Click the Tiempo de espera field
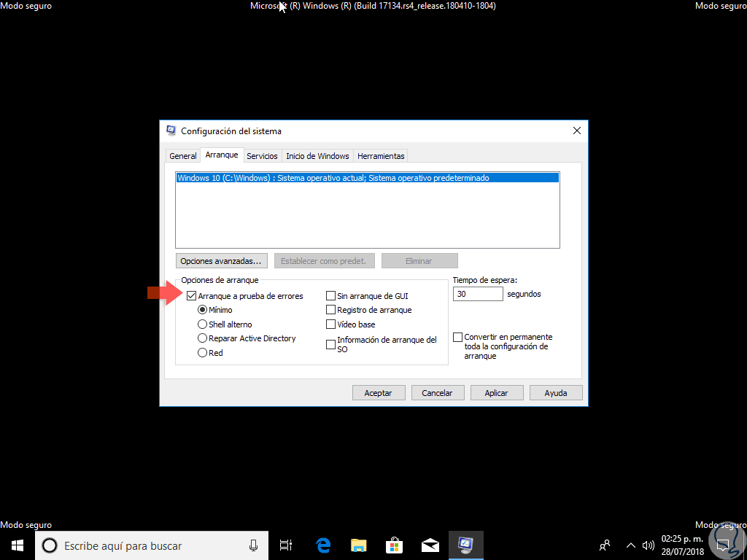The image size is (747, 560). point(478,294)
